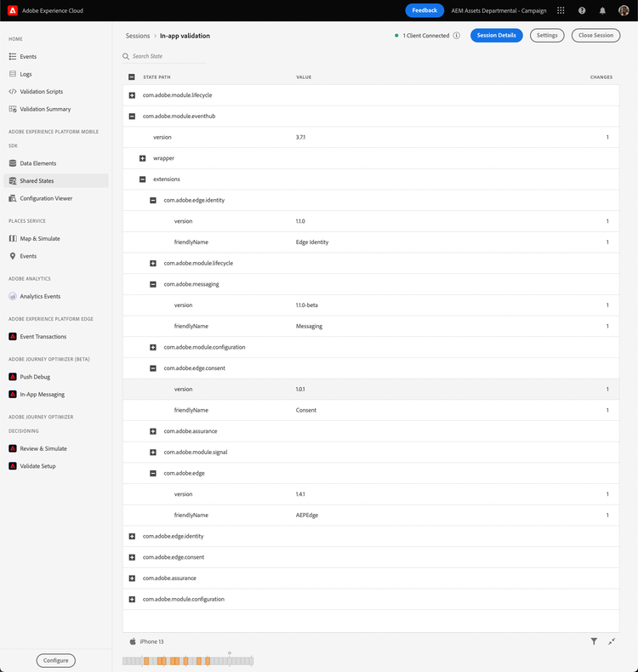The image size is (638, 672).
Task: Expand the bottom com.adobe.edge.consent row
Action: pos(132,557)
